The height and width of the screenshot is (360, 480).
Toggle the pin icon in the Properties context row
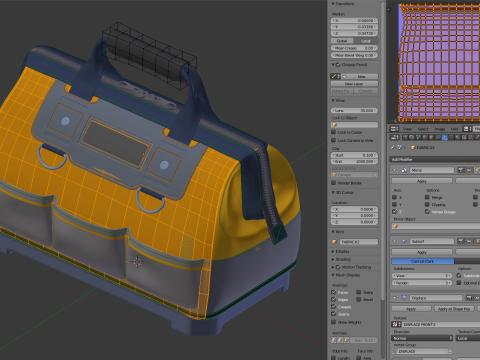coord(393,147)
